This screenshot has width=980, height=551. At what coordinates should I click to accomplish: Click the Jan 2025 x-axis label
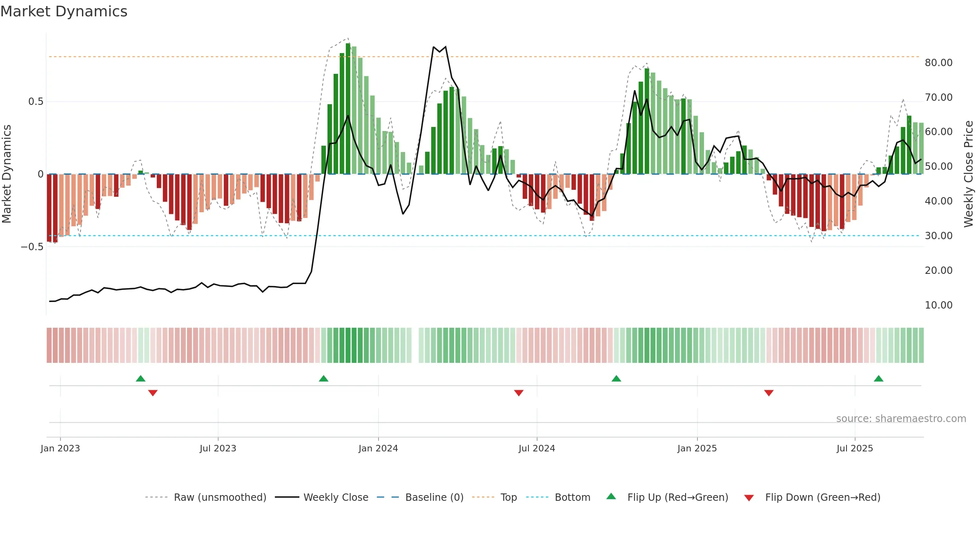pos(697,448)
